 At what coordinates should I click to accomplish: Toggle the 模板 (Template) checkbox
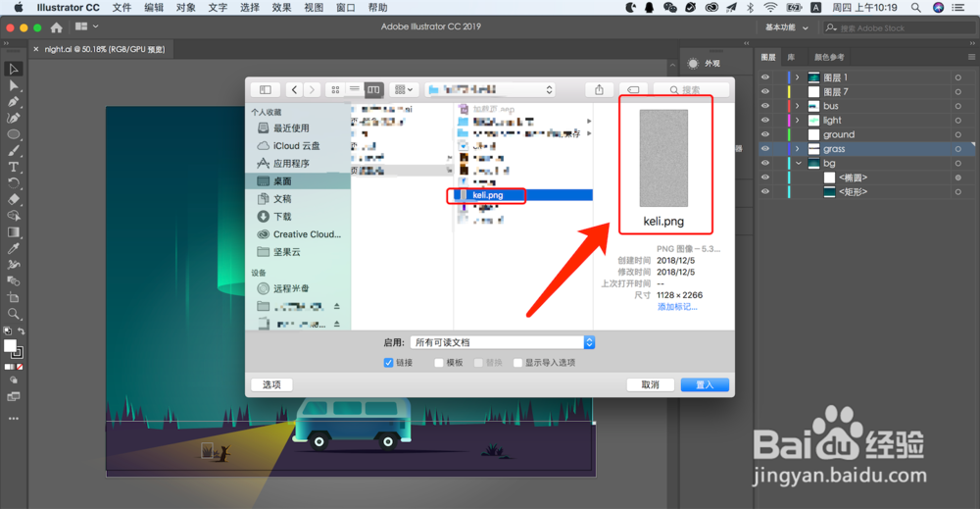point(439,363)
